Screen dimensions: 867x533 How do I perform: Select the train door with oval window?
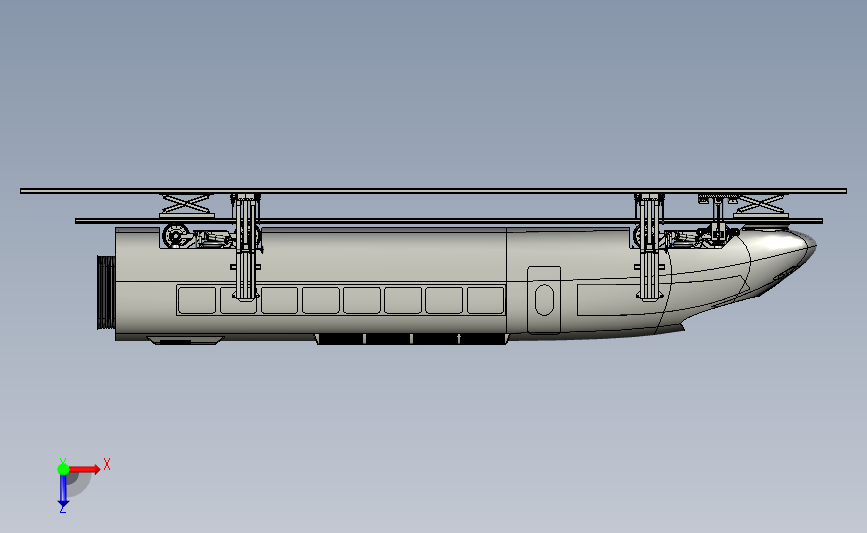click(544, 300)
